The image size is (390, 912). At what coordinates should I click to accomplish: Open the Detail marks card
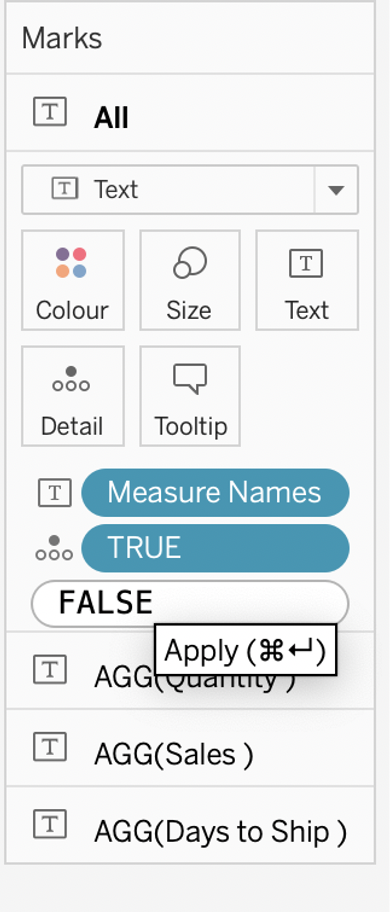73,396
